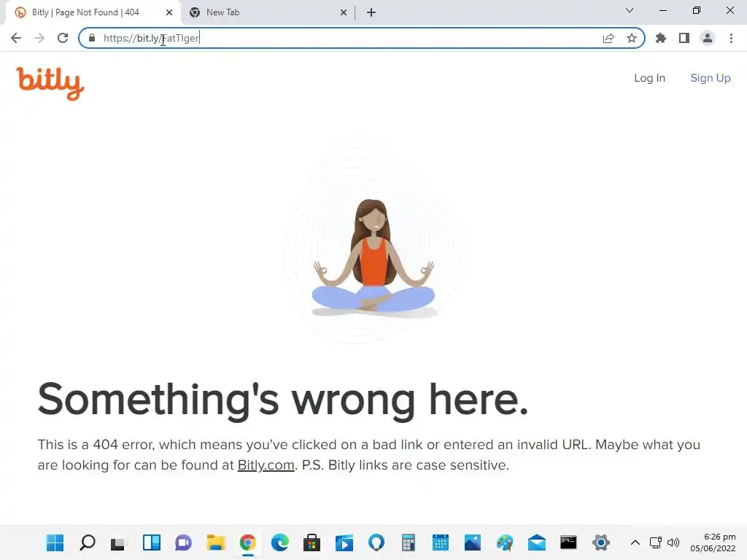Screen dimensions: 747x560
Task: Open Teams Chat on the taskbar
Action: [183, 542]
